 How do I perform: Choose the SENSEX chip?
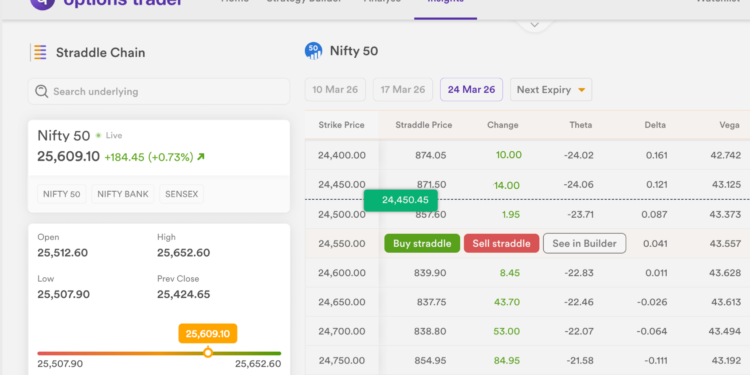[x=182, y=194]
